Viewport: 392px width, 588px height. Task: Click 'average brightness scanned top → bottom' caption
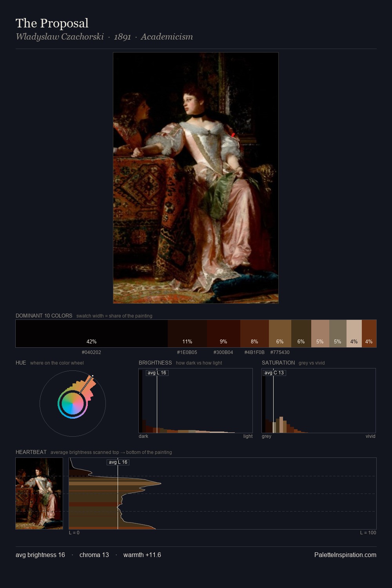click(x=111, y=452)
